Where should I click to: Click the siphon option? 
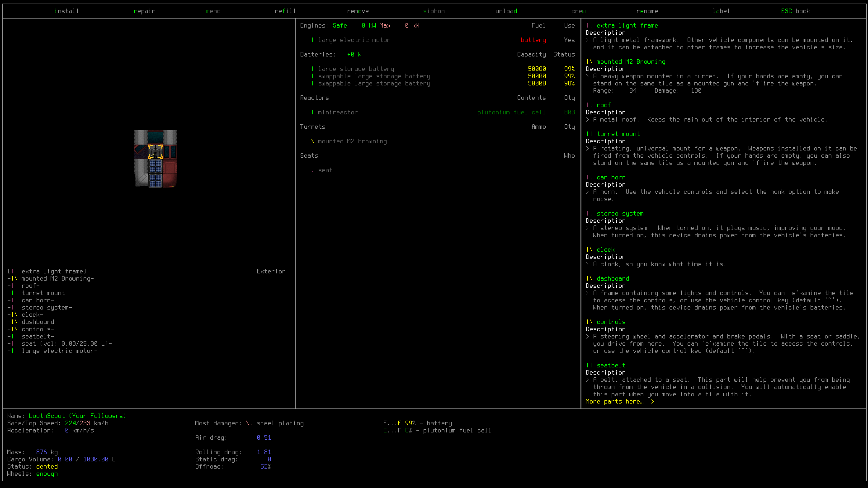434,11
